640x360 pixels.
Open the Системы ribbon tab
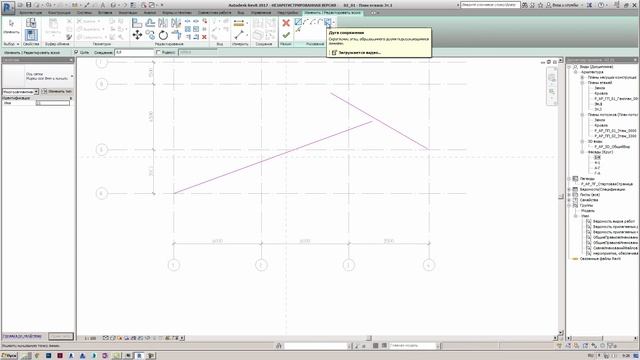pyautogui.click(x=84, y=13)
